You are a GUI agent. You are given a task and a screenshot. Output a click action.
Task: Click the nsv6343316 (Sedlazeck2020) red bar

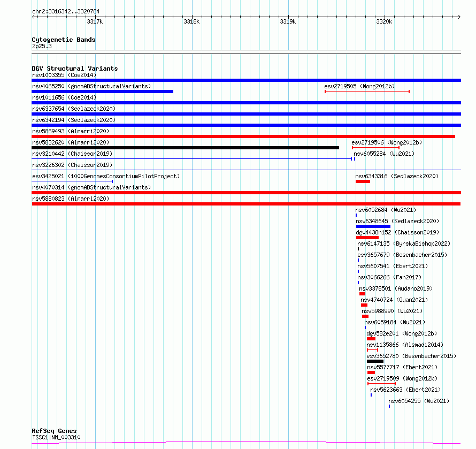[363, 181]
